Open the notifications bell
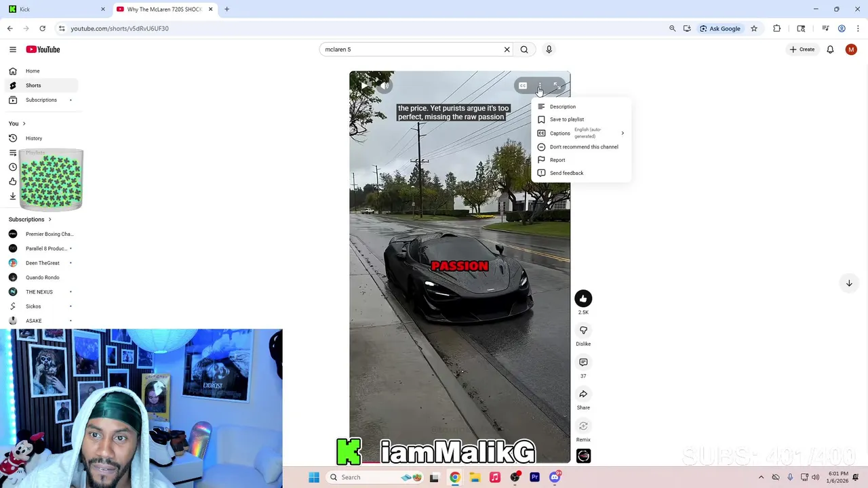 pos(830,49)
